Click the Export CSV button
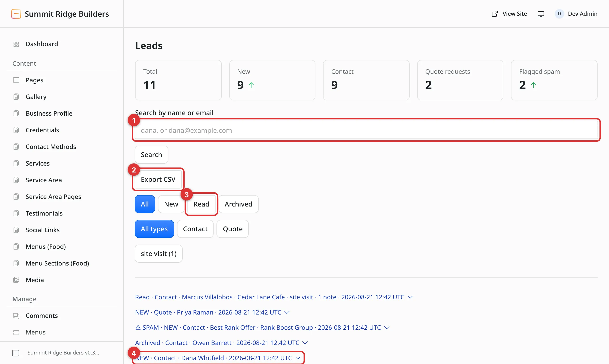 [158, 180]
